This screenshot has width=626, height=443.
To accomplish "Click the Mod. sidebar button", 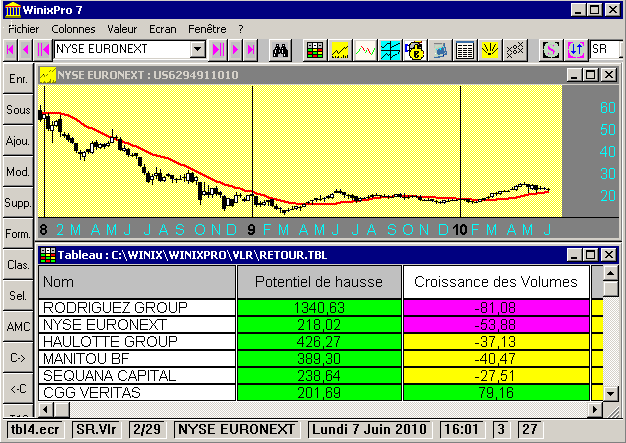I will [18, 172].
